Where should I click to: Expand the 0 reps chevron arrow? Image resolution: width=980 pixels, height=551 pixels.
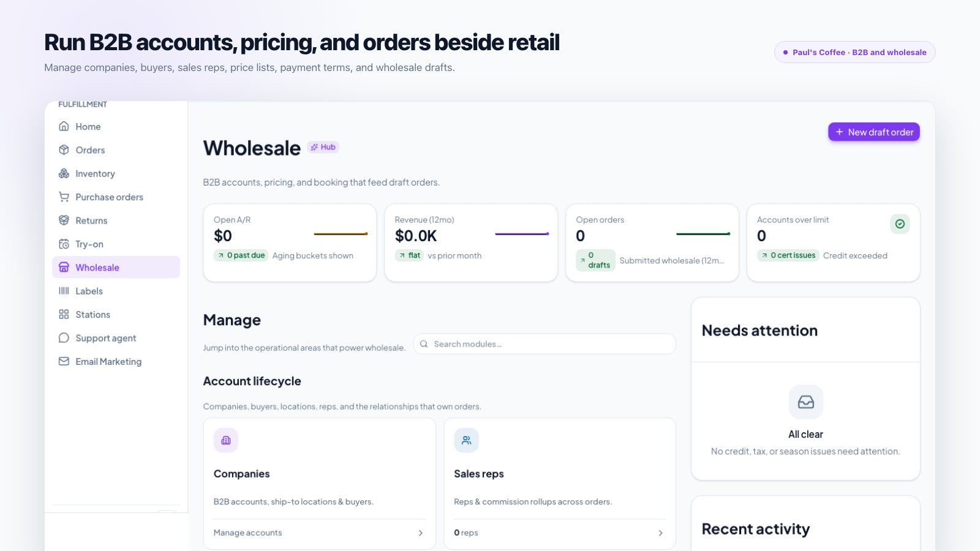[x=661, y=533]
